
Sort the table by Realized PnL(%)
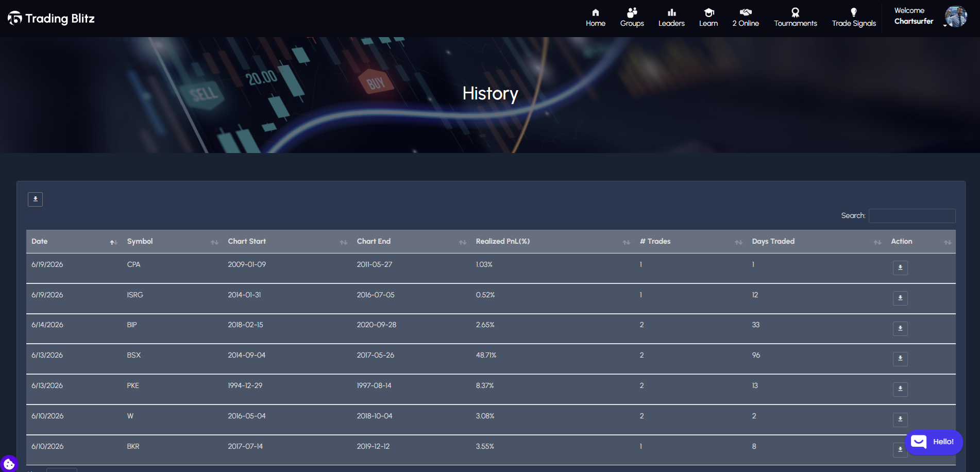pos(552,241)
